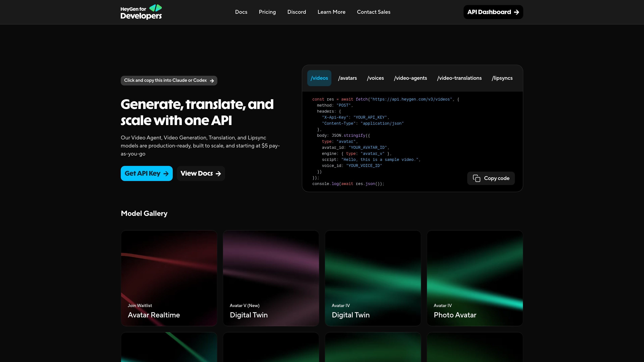Click the "YOUR_VOICE_ID" placeholder in code

point(364,166)
